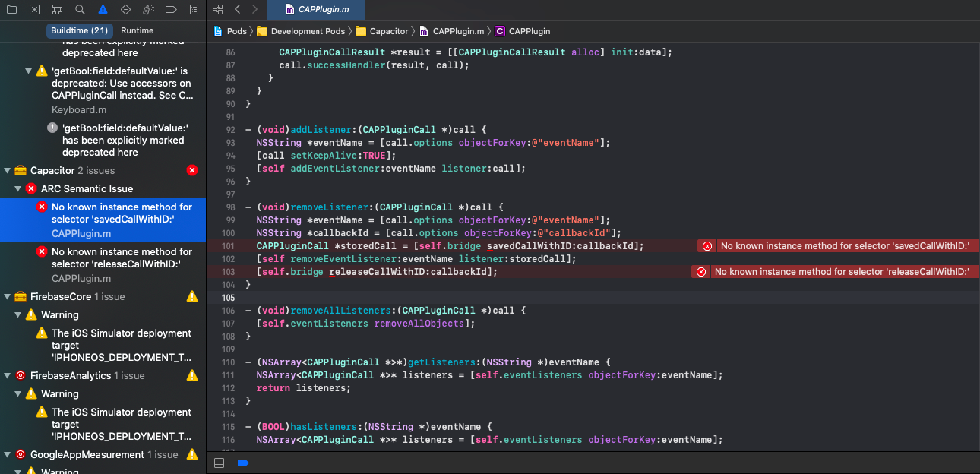980x474 pixels.
Task: Collapse Warning under FirebaseCore
Action: click(x=18, y=315)
